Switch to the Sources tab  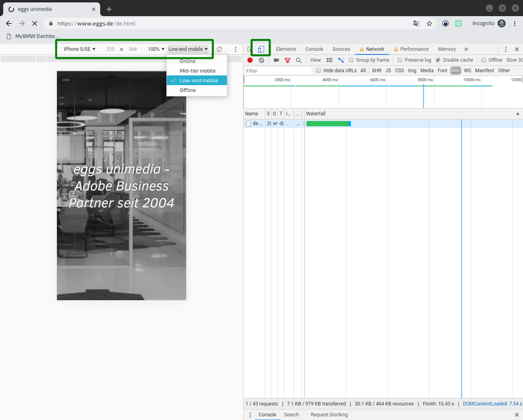341,49
